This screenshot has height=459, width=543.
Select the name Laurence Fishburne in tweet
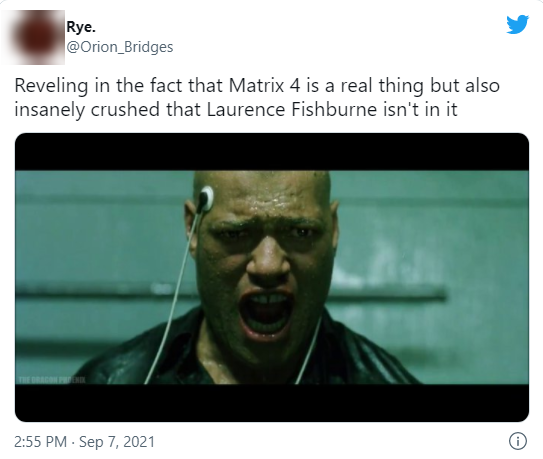(x=292, y=109)
